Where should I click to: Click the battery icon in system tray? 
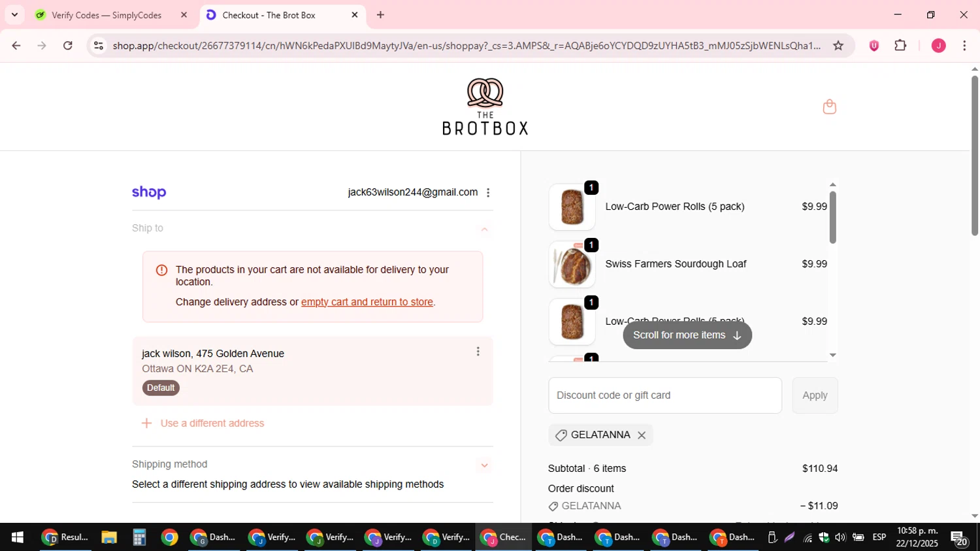point(858,537)
